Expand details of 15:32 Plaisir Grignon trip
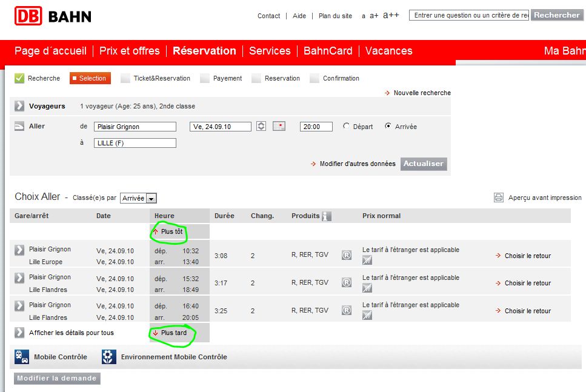The image size is (586, 392). [19, 277]
